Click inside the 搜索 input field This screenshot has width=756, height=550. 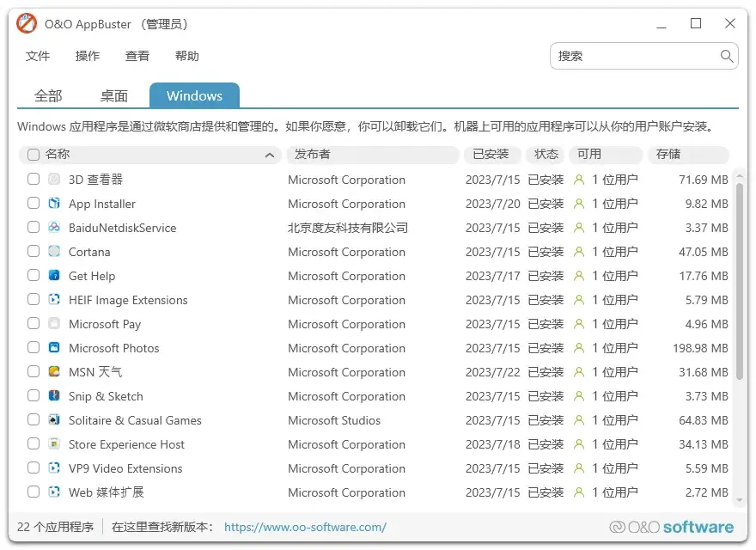[x=643, y=56]
